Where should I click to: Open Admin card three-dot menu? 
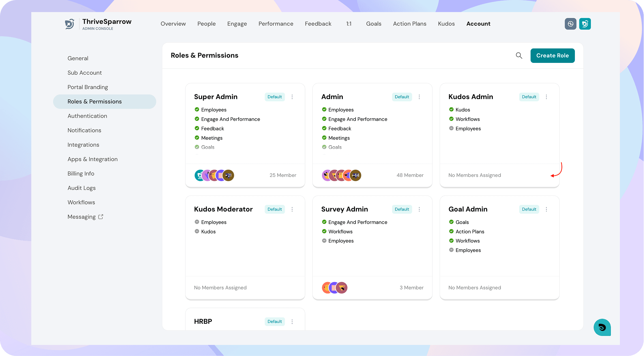(x=419, y=97)
